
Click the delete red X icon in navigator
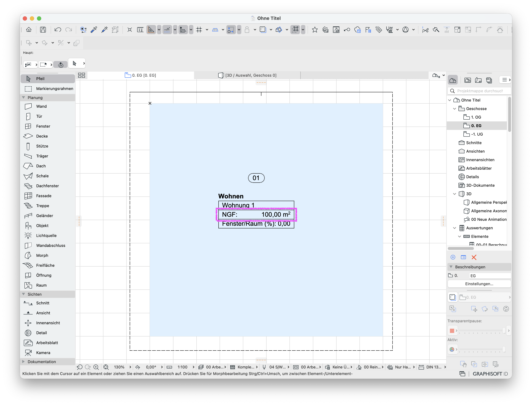click(x=474, y=257)
